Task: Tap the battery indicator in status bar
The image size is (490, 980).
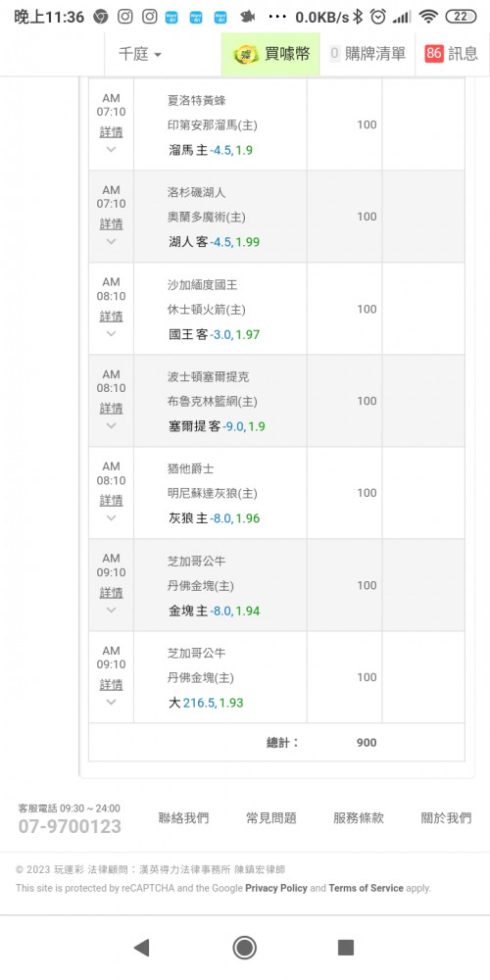Action: tap(461, 17)
